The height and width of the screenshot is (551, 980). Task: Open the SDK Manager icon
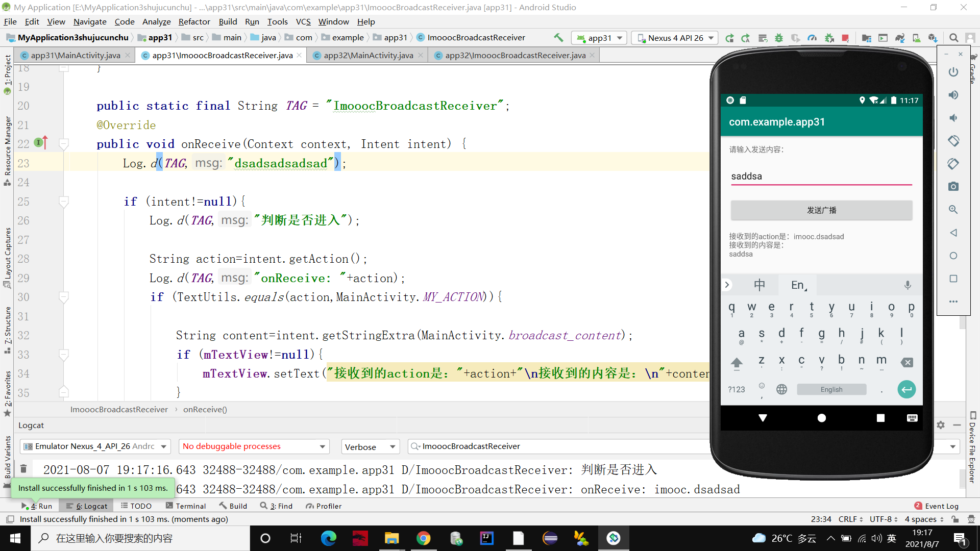[x=933, y=38]
